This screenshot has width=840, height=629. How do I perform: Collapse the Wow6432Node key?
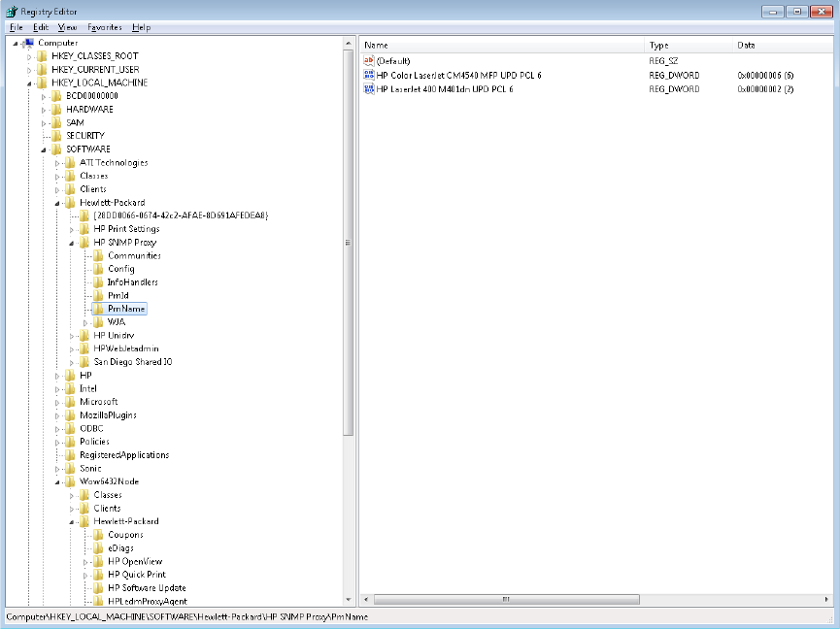(x=57, y=482)
